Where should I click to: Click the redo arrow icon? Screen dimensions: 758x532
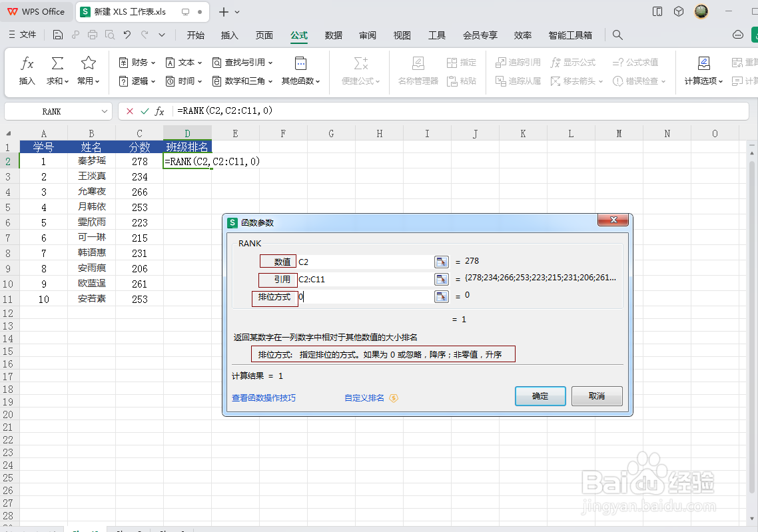tap(145, 35)
